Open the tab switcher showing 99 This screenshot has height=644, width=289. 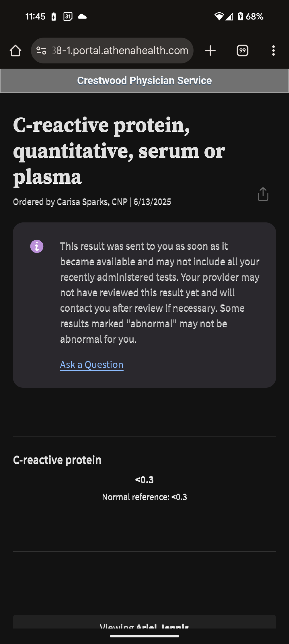242,51
